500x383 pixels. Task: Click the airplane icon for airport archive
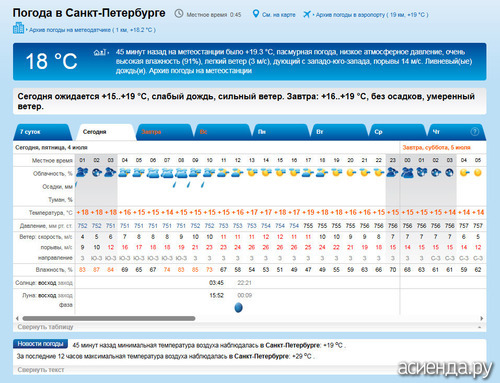(307, 14)
